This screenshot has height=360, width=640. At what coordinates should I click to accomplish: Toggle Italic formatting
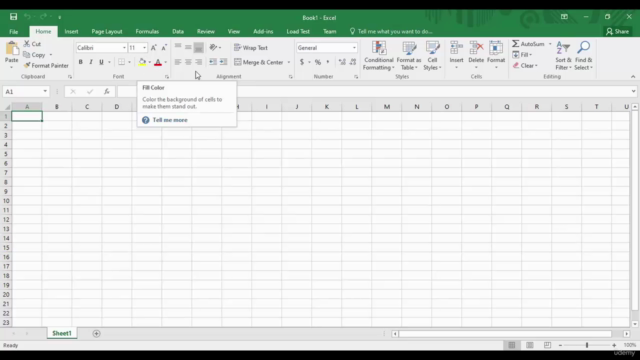(x=91, y=62)
